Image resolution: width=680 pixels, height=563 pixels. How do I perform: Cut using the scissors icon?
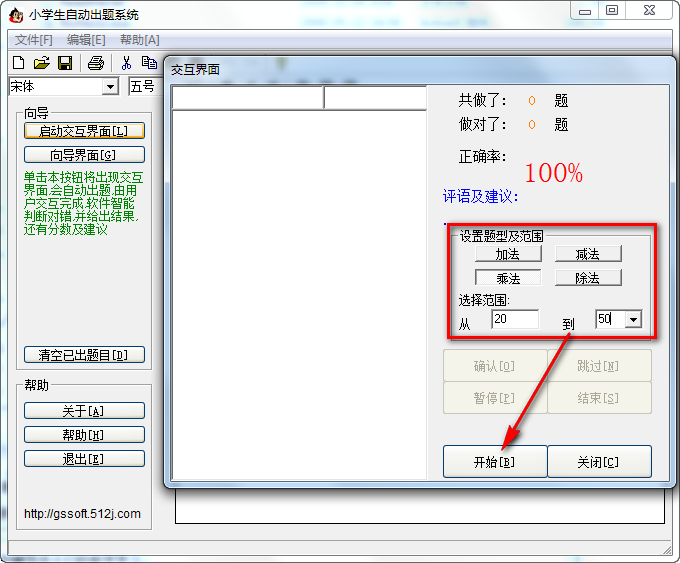126,63
